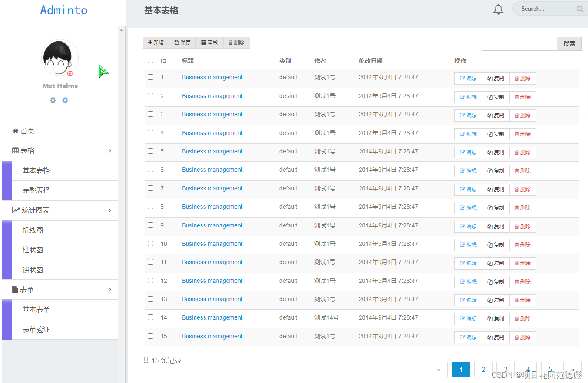Click the Adminto logo
This screenshot has width=588, height=383.
tap(64, 10)
